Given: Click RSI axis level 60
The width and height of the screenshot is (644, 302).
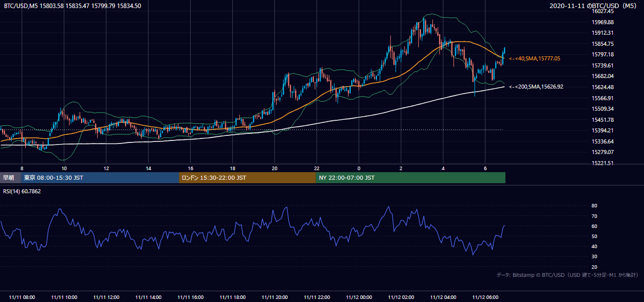Looking at the screenshot, I should pyautogui.click(x=595, y=226).
